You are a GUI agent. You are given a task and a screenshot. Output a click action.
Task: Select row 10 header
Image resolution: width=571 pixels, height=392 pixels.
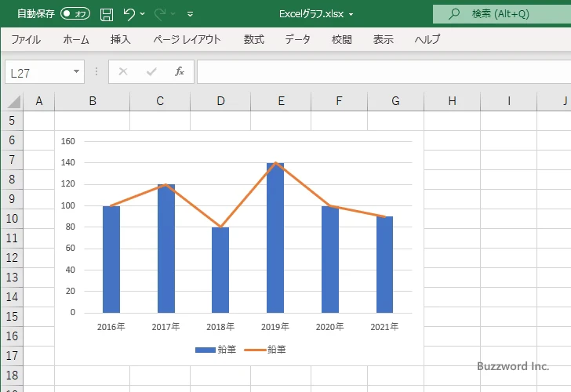click(x=12, y=219)
